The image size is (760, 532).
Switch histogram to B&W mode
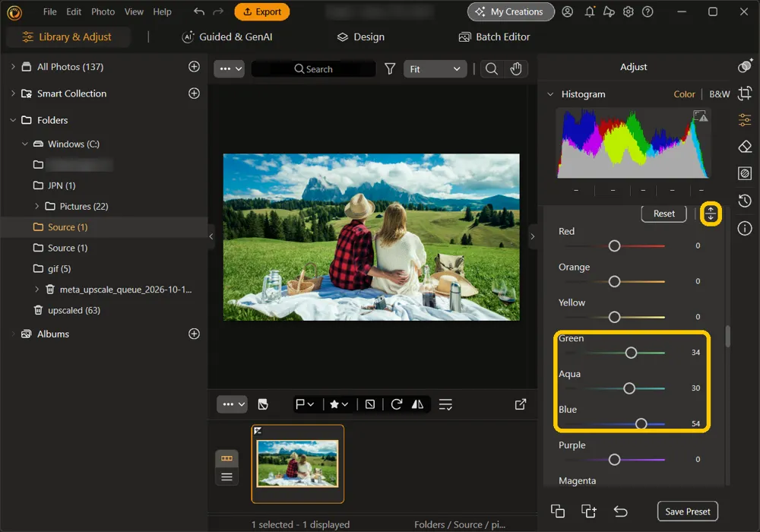719,94
